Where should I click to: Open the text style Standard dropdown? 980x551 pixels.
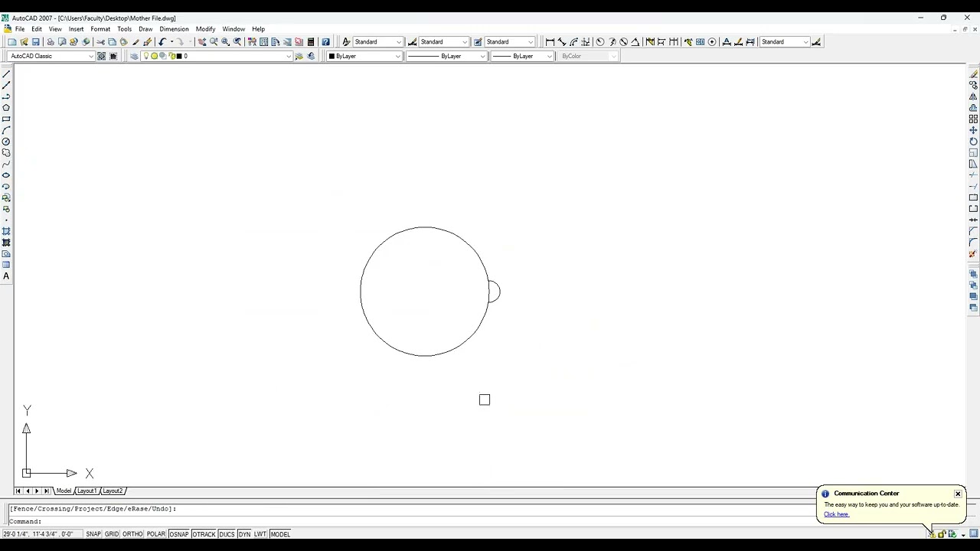(377, 42)
